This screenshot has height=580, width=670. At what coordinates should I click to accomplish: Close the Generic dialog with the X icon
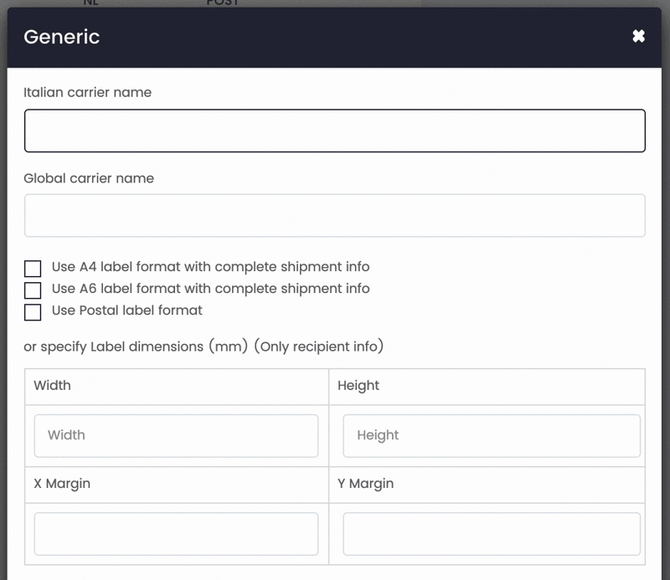pos(638,37)
